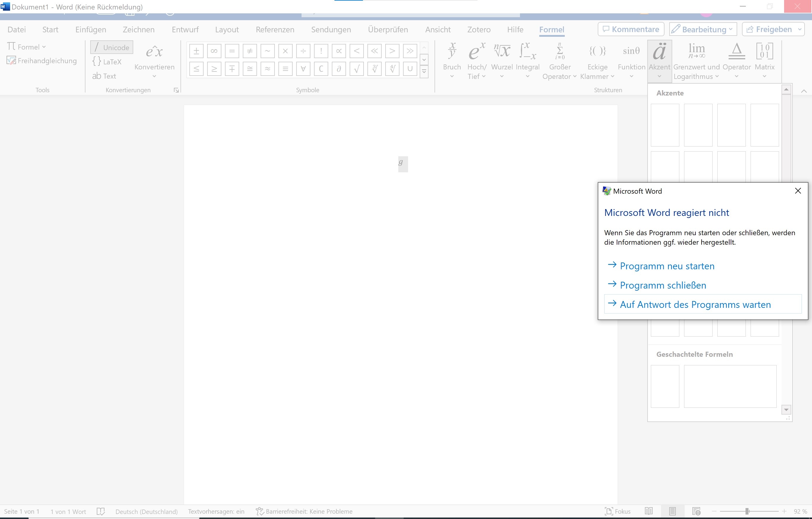Select the not-equal symbol

coord(250,51)
